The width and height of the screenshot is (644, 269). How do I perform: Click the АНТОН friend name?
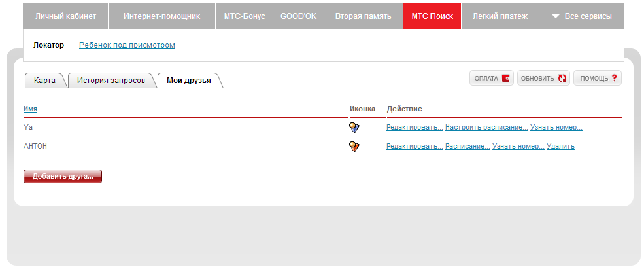[35, 146]
